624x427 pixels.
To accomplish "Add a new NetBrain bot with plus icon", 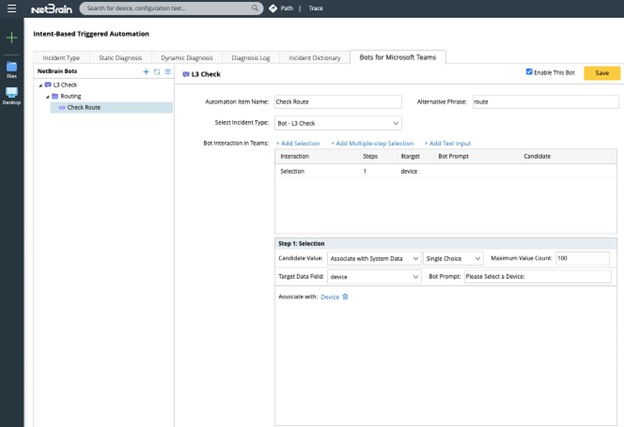I will coord(146,72).
